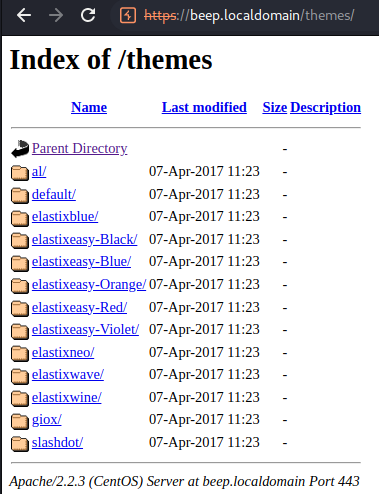Click the Parent Directory back-arrow icon
Viewport: 379px width, 494px height.
tap(20, 149)
